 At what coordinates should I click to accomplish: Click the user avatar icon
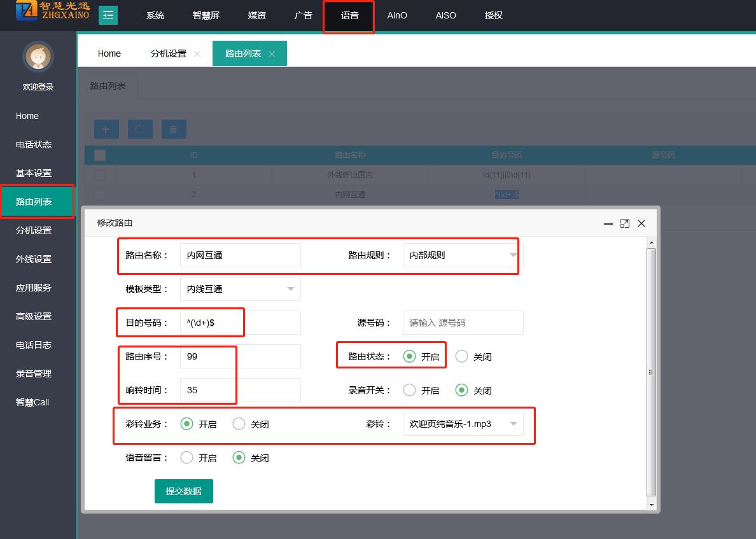38,57
